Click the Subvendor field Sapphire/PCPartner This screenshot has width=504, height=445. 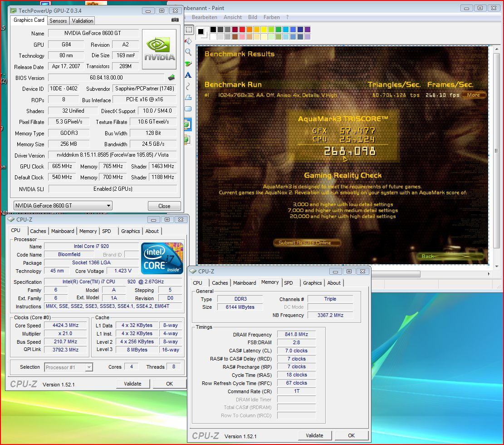145,89
